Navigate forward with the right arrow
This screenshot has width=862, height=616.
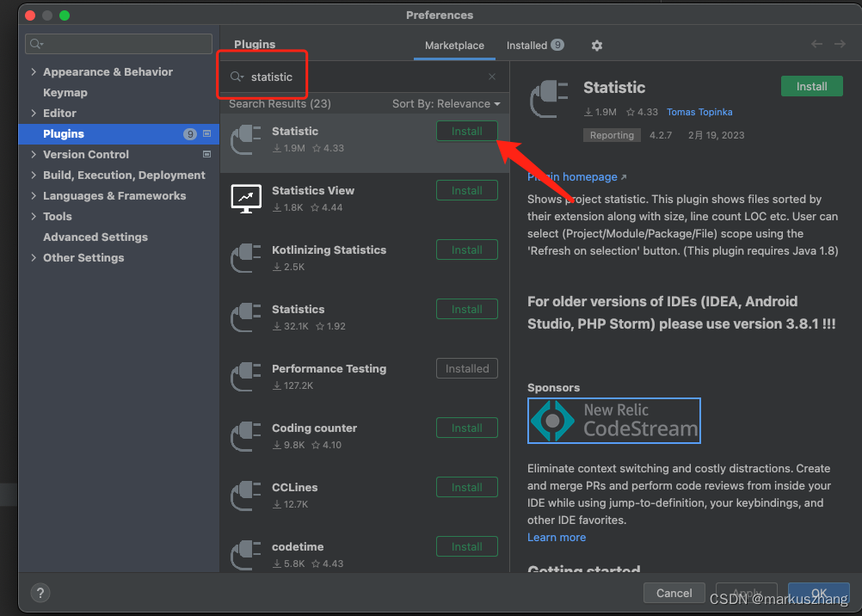click(840, 44)
